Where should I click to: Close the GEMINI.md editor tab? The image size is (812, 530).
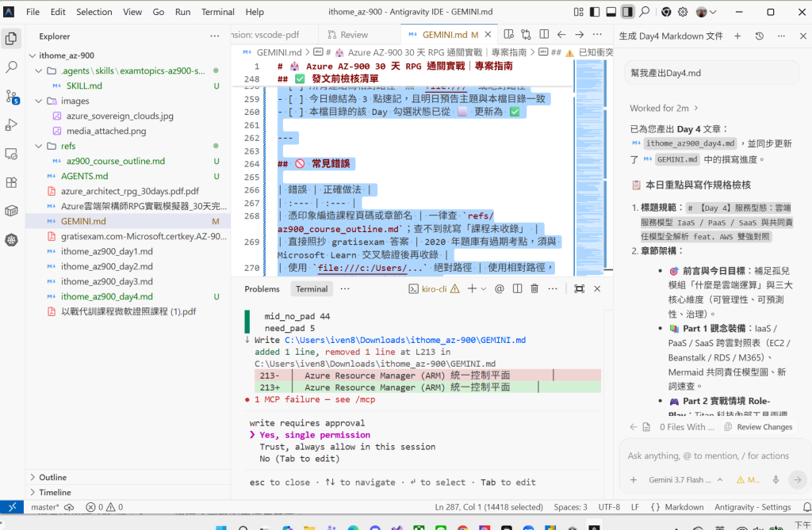[x=488, y=35]
